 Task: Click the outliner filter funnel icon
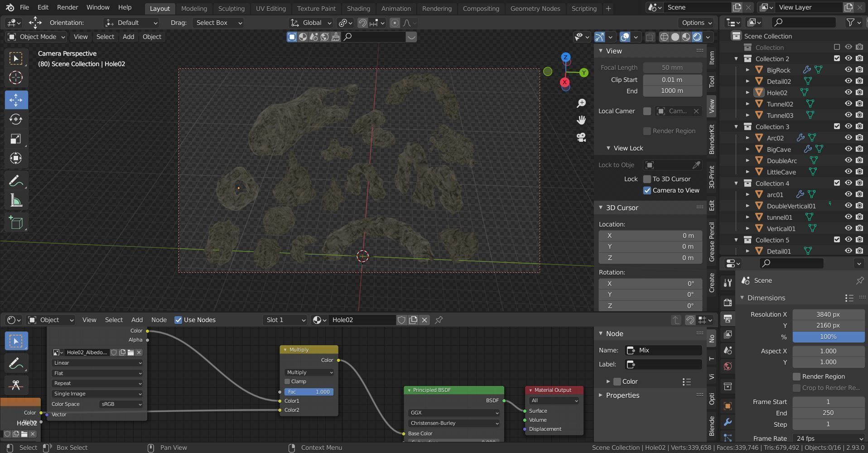(x=850, y=22)
